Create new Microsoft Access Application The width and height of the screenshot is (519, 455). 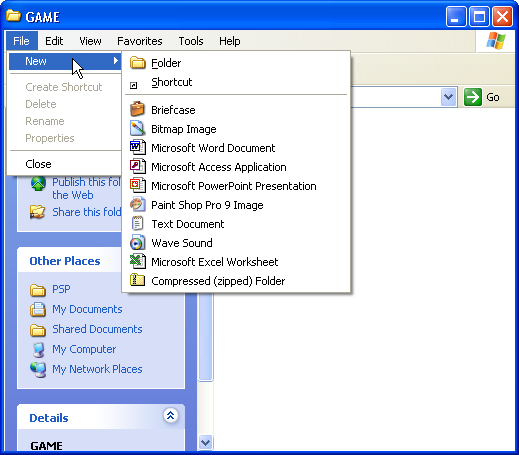pyautogui.click(x=236, y=167)
